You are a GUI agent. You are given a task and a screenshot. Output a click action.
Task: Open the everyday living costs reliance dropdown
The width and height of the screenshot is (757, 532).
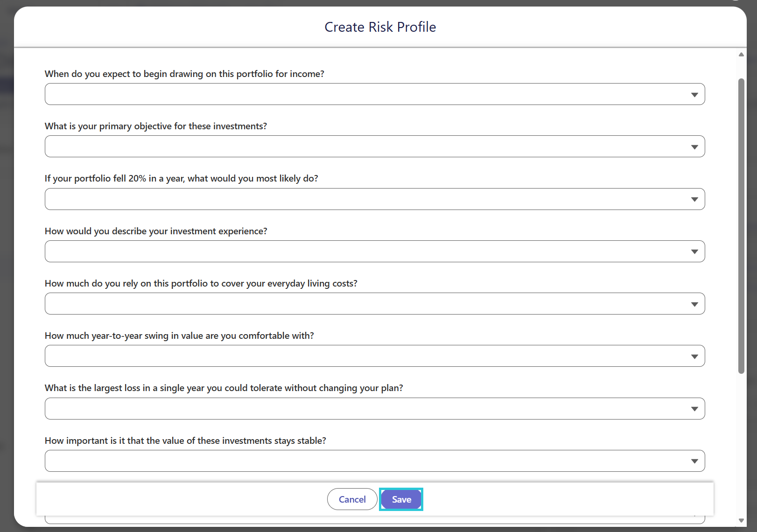[x=375, y=304]
